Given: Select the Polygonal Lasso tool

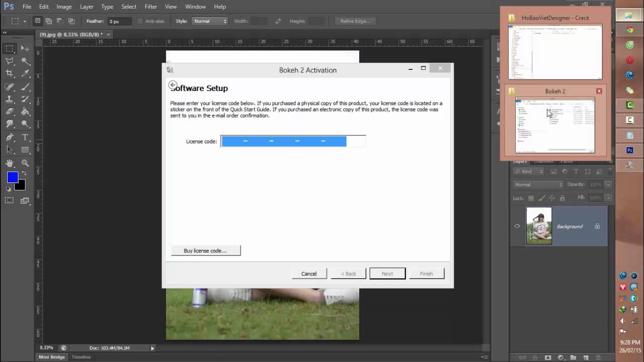Looking at the screenshot, I should tap(10, 61).
